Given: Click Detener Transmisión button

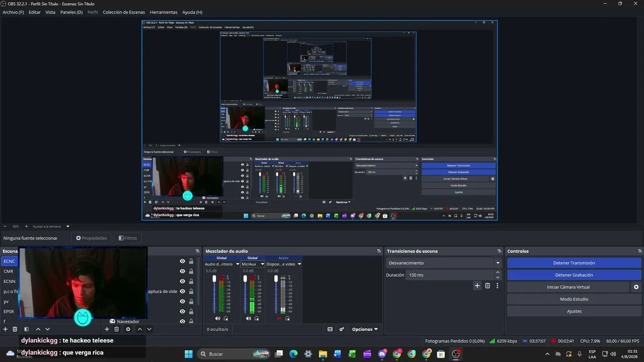Looking at the screenshot, I should coord(574,263).
